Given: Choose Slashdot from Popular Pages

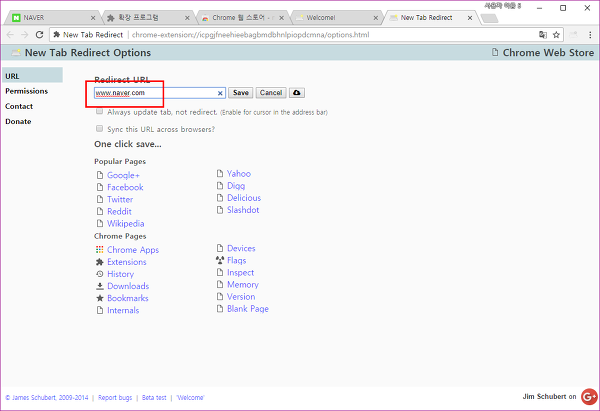Looking at the screenshot, I should [243, 210].
